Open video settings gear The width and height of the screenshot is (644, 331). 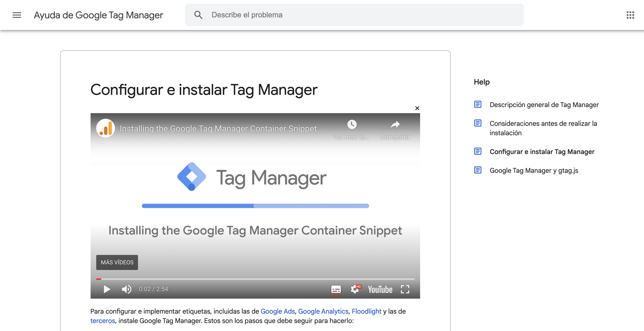point(355,289)
